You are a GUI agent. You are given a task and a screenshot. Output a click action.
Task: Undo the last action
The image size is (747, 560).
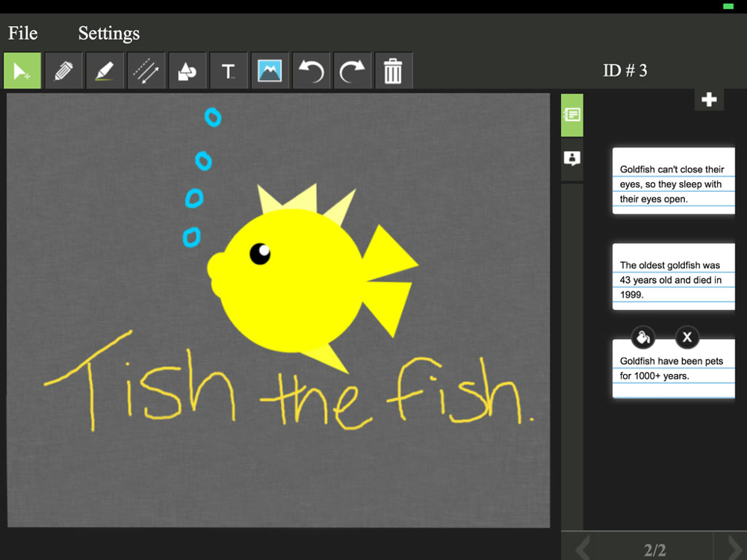tap(311, 71)
